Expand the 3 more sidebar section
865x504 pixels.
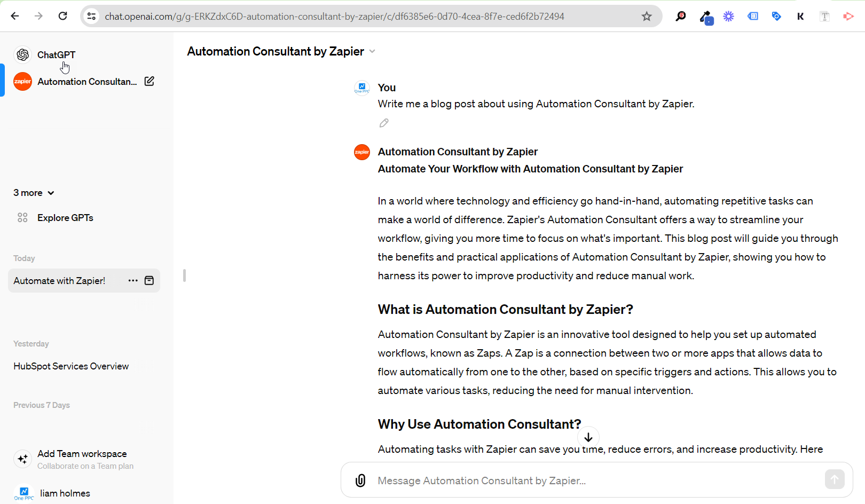34,193
